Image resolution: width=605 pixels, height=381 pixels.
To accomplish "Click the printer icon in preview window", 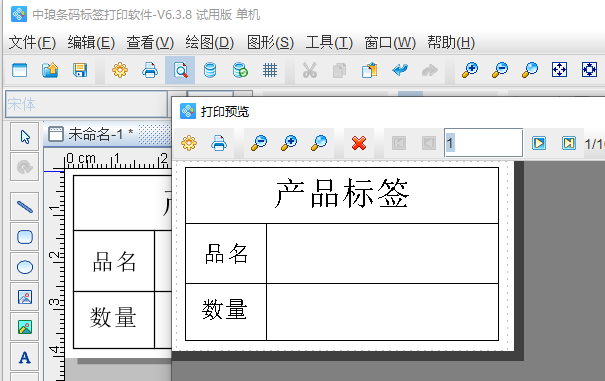I will (219, 143).
